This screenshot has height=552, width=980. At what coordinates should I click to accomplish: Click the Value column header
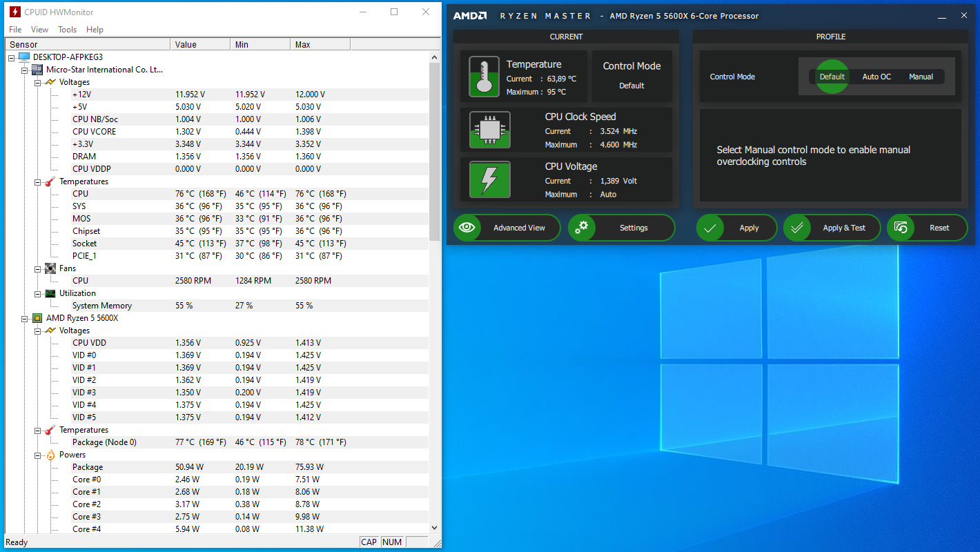coord(200,44)
